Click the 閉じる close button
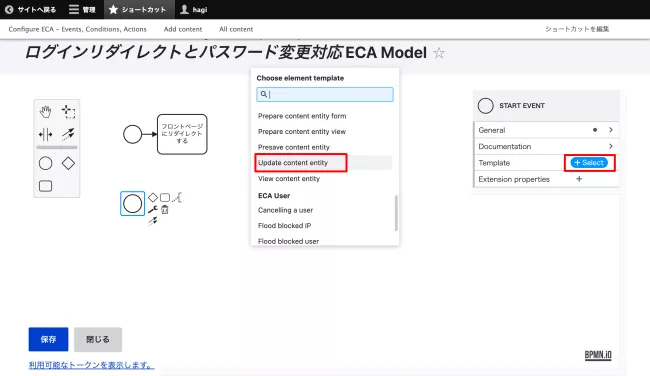650x376 pixels. [98, 339]
